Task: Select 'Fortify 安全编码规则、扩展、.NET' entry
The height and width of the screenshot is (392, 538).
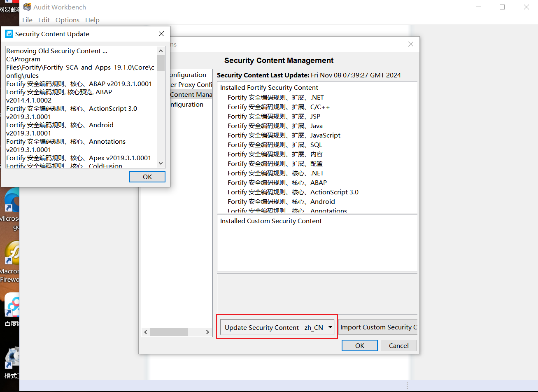Action: [x=276, y=98]
